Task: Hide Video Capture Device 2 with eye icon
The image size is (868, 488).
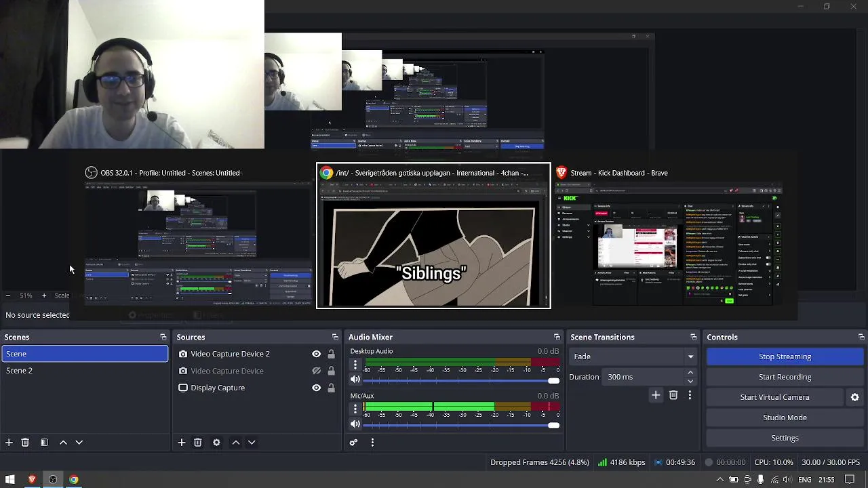Action: [x=316, y=354]
